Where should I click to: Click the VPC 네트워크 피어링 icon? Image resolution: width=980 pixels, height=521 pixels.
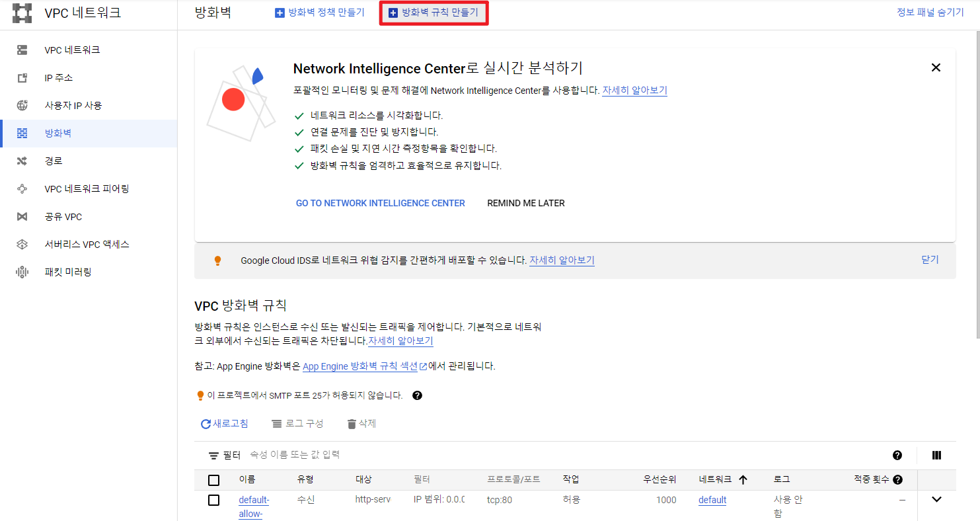(22, 189)
